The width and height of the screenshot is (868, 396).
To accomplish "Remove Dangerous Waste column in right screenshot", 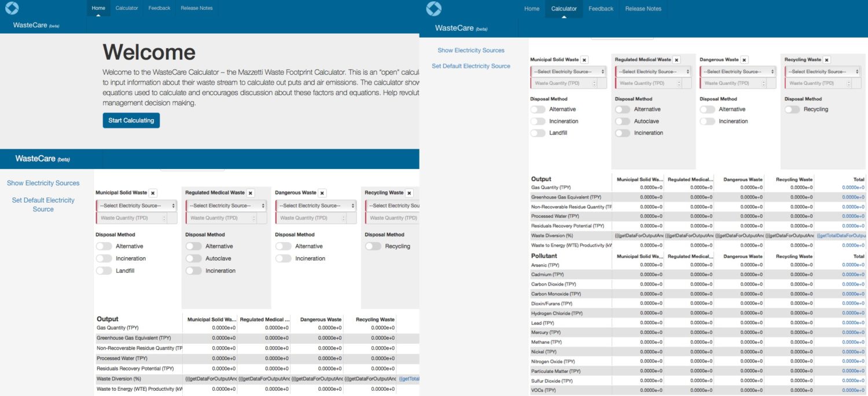I will [744, 60].
